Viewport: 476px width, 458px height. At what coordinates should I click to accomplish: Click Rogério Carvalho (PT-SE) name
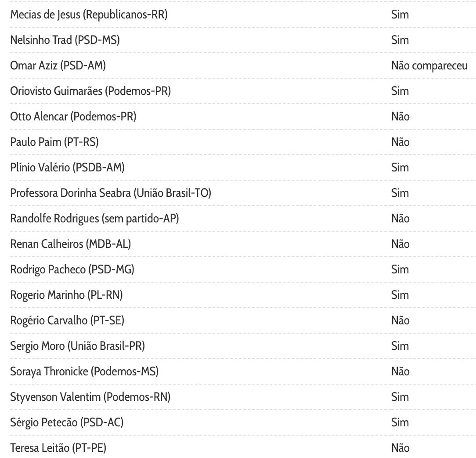pos(67,321)
